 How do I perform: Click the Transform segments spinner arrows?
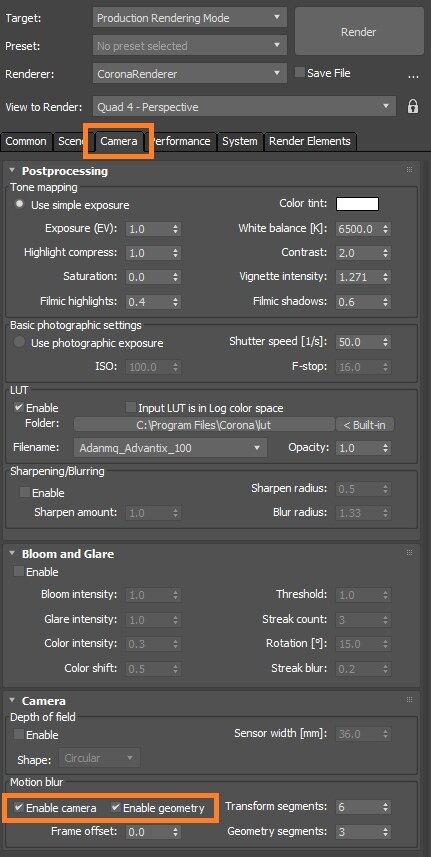point(386,807)
